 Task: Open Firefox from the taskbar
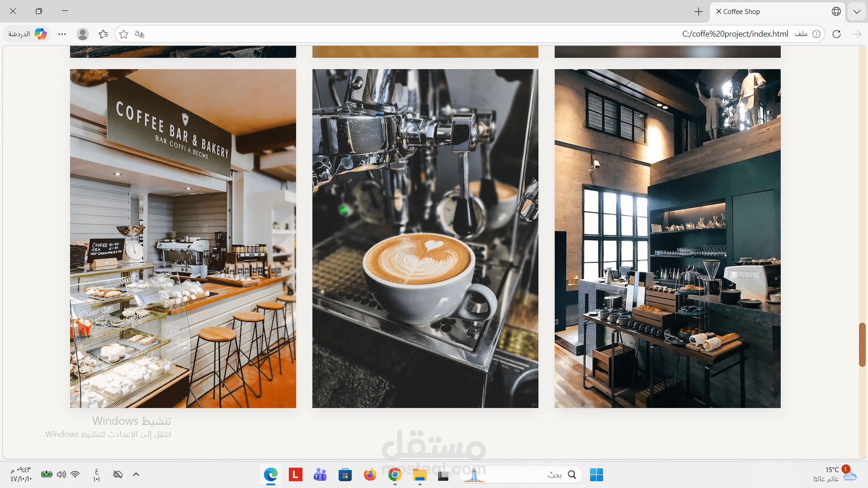point(370,474)
